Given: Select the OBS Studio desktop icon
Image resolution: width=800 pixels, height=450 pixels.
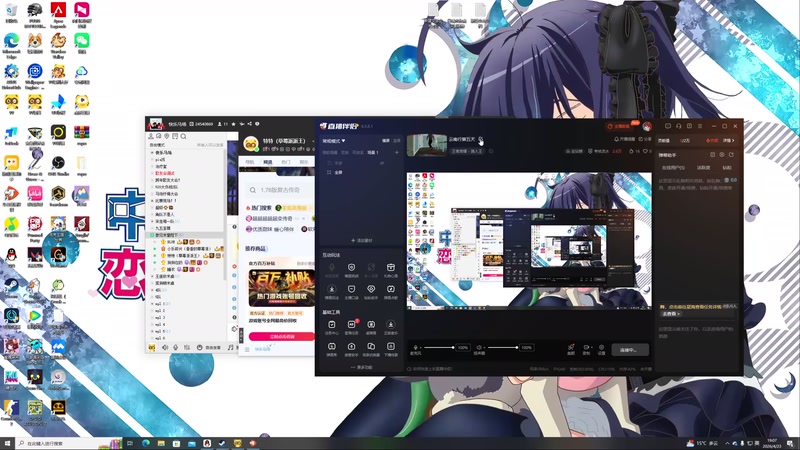Looking at the screenshot, I should (x=58, y=166).
